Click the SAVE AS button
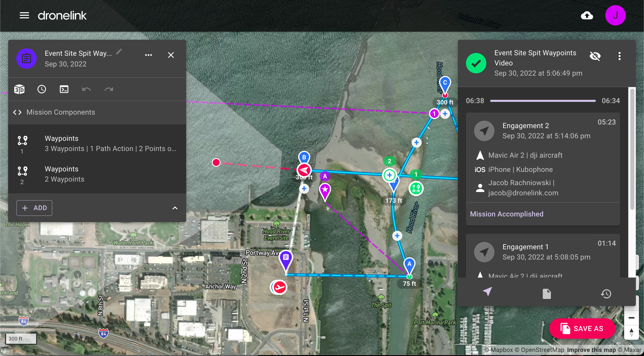 tap(582, 328)
